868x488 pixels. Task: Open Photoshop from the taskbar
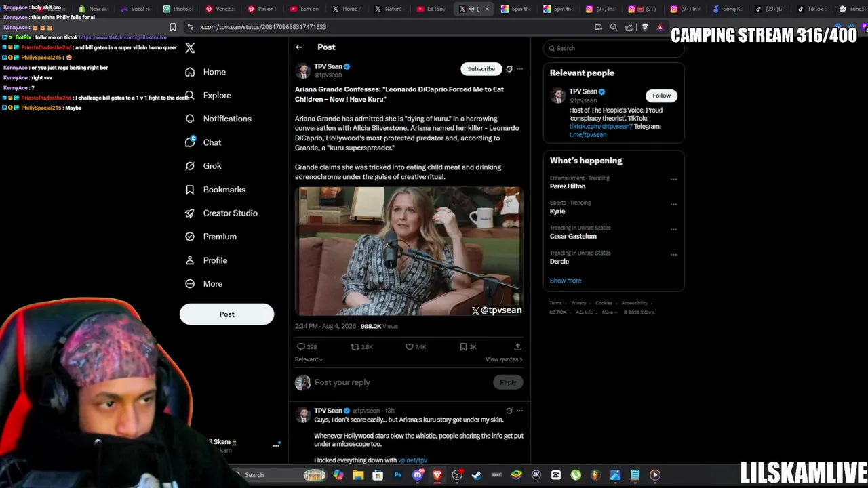397,475
